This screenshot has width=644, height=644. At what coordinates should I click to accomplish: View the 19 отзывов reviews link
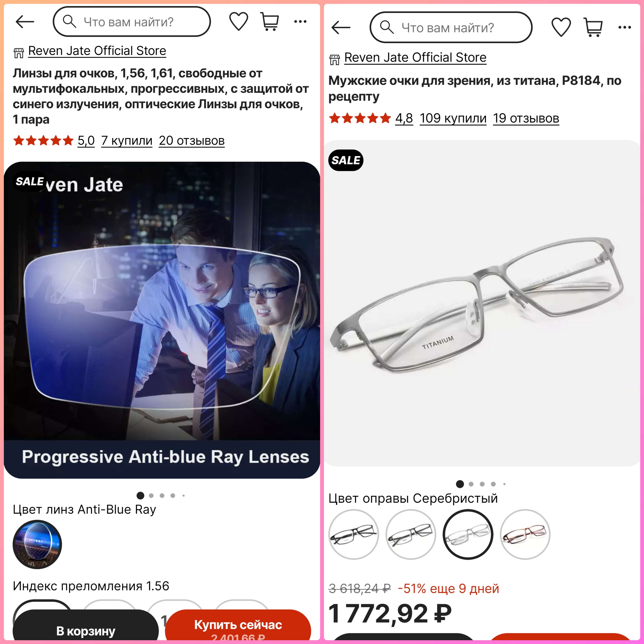[x=526, y=118]
